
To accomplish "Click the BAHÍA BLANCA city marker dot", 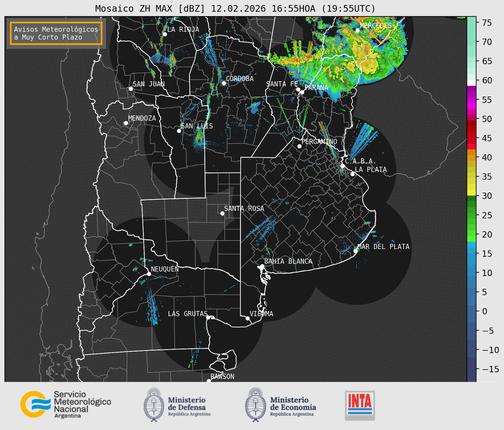I will tap(262, 266).
